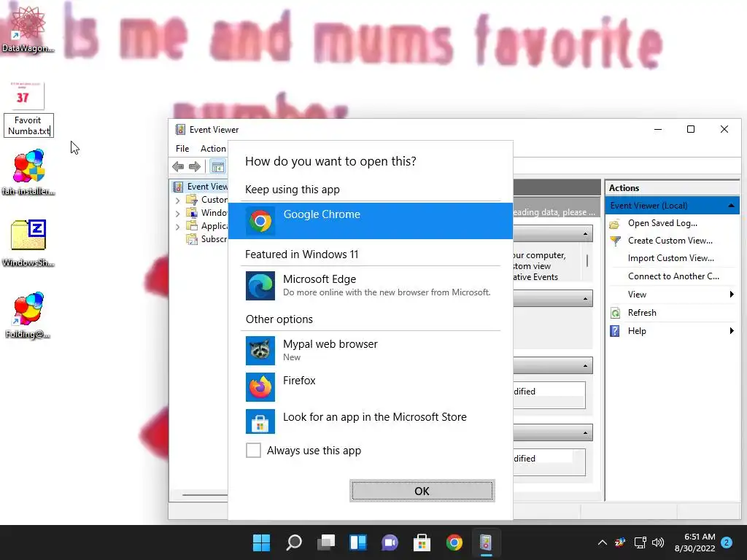The image size is (747, 560).
Task: Open the Action menu in Event Viewer
Action: (213, 149)
